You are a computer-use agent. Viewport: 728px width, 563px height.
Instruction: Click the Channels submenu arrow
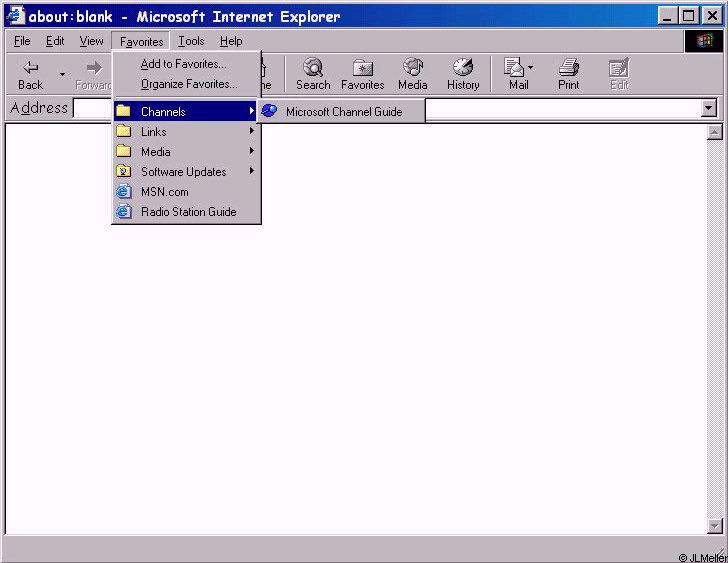pyautogui.click(x=252, y=111)
